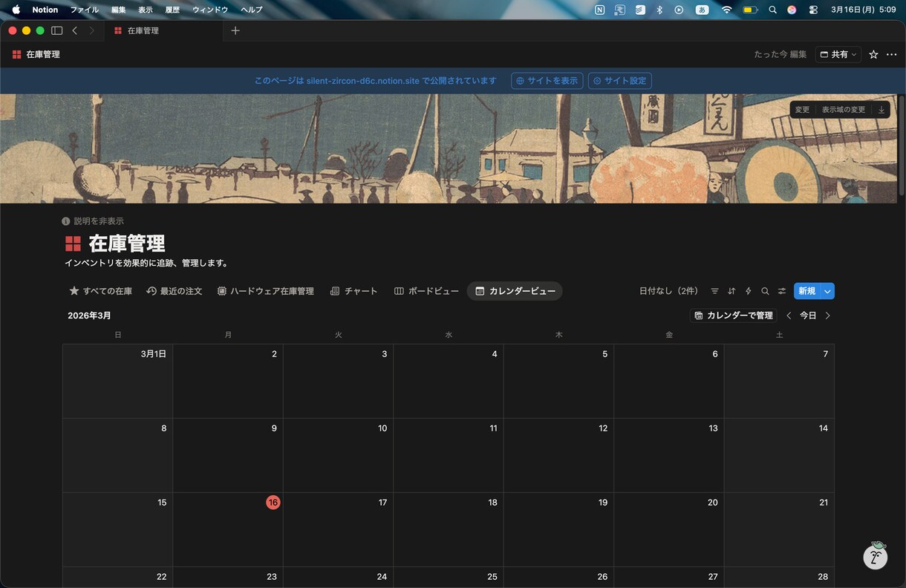Go back with the left arrow
This screenshot has width=906, height=588.
point(74,30)
